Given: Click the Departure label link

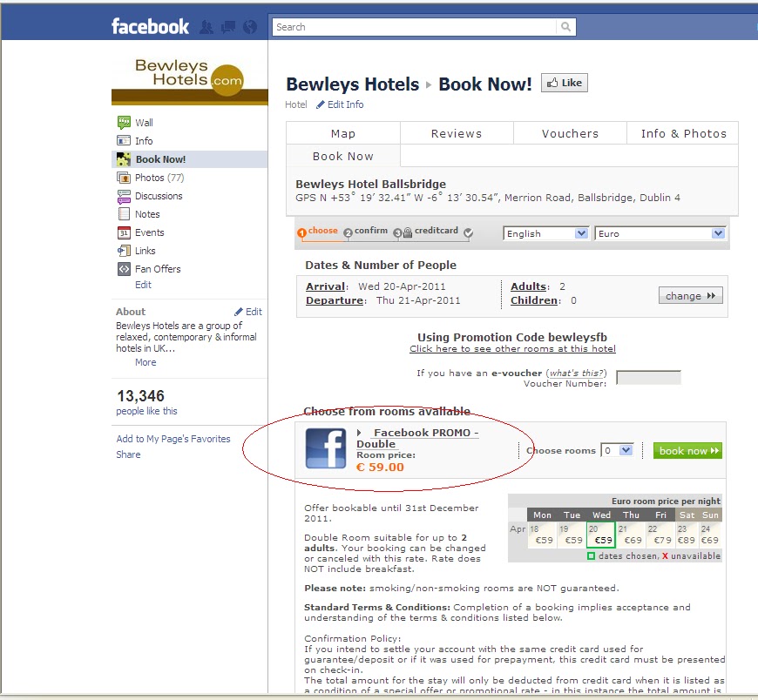Looking at the screenshot, I should tap(335, 300).
